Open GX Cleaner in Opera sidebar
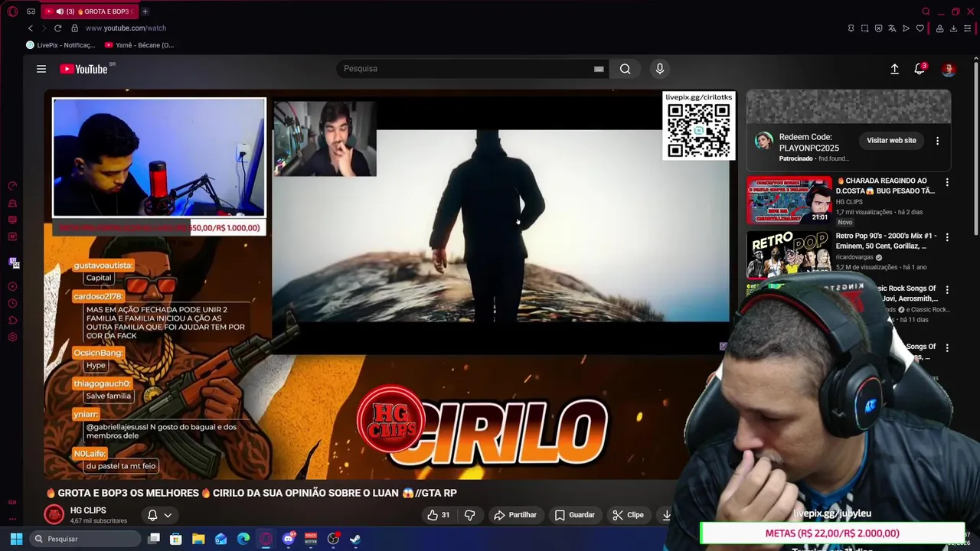The height and width of the screenshot is (551, 980). click(12, 204)
